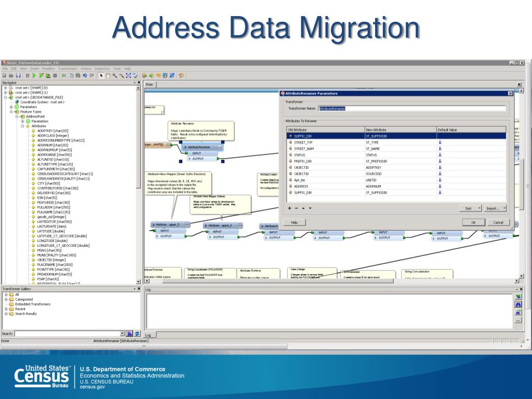532x399 pixels.
Task: Close the Navigator panel
Action: point(139,83)
